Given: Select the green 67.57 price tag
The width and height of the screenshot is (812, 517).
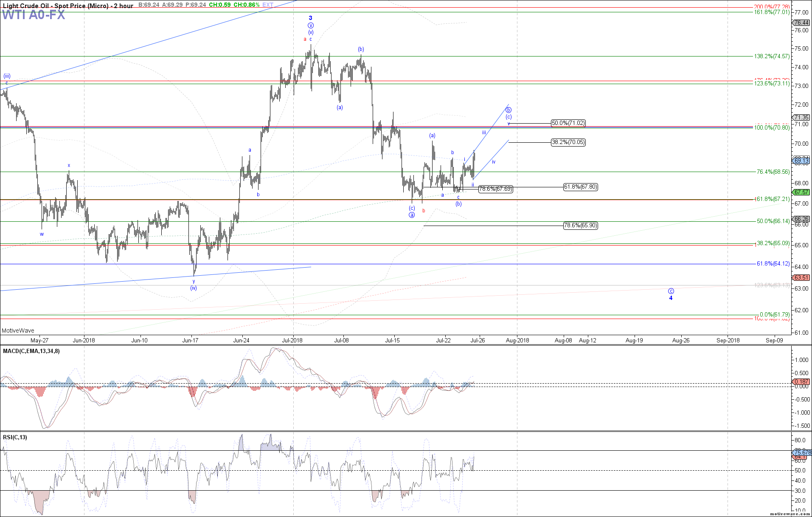Looking at the screenshot, I should [x=801, y=192].
